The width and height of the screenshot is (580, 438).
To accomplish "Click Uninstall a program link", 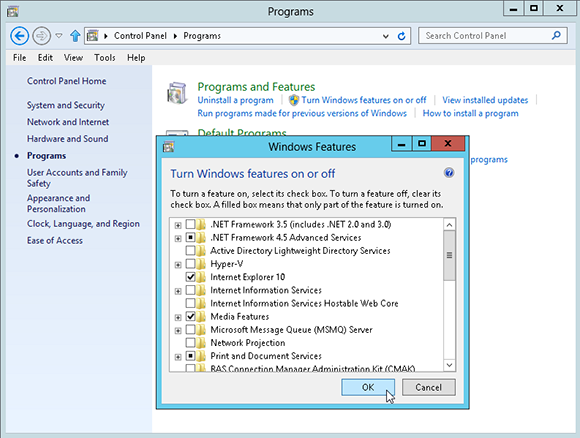I will coord(236,100).
